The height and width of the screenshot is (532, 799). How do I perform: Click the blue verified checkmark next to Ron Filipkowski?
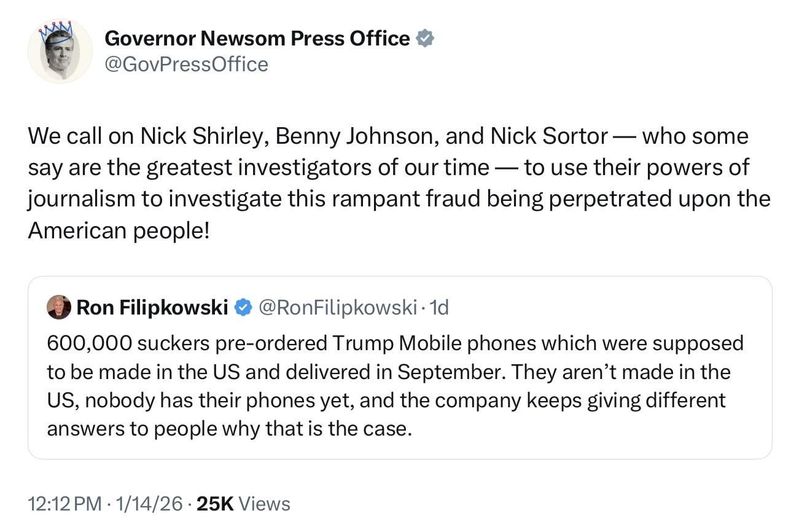243,307
